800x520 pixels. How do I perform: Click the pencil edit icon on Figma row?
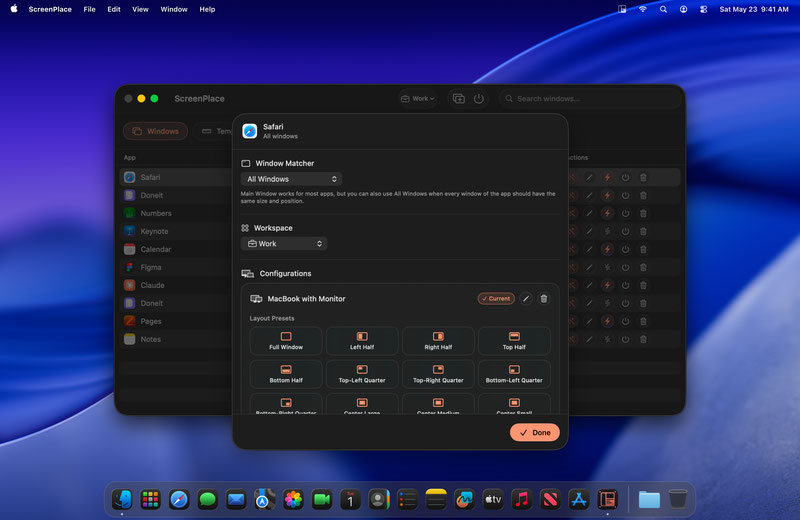pos(589,267)
